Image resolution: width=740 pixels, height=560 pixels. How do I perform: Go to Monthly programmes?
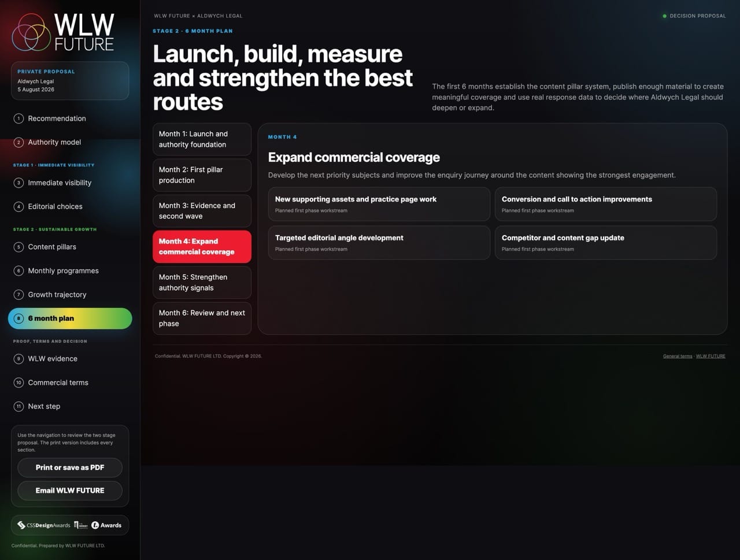(70, 270)
